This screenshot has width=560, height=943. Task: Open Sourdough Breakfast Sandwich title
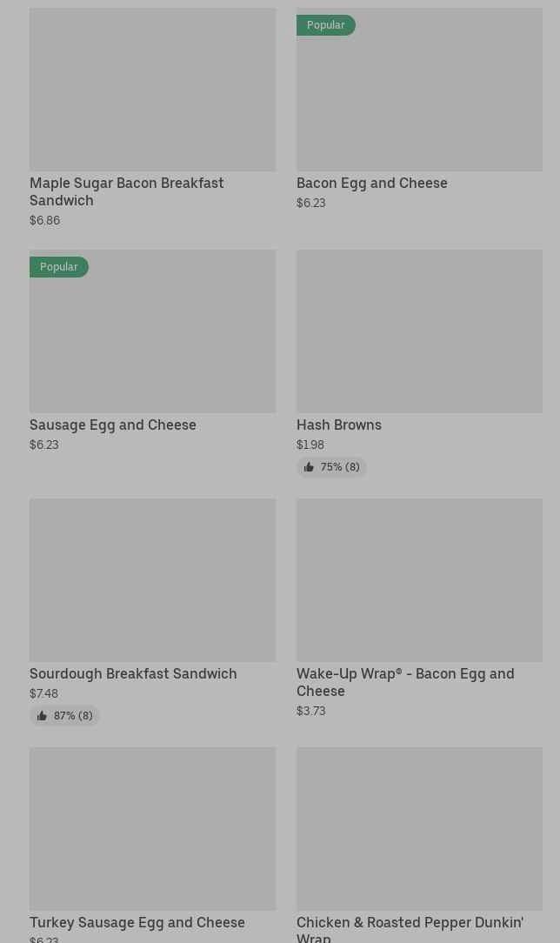[133, 673]
